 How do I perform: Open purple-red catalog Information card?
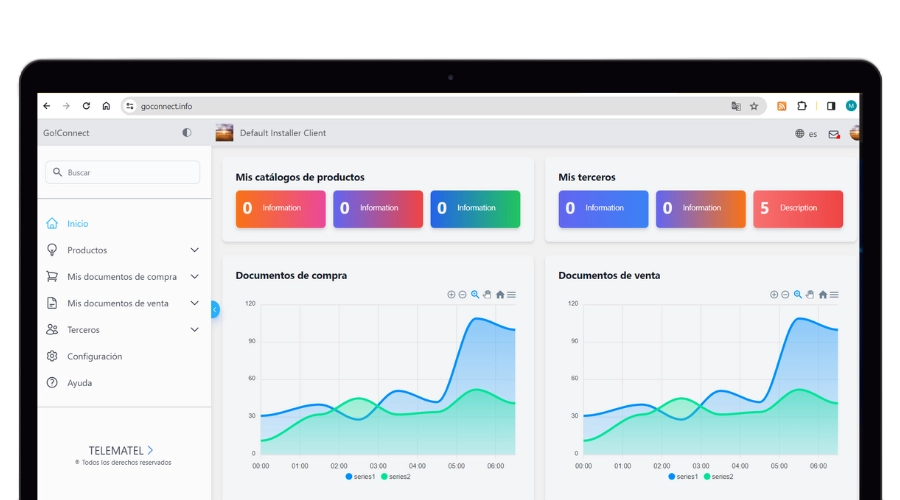[378, 209]
